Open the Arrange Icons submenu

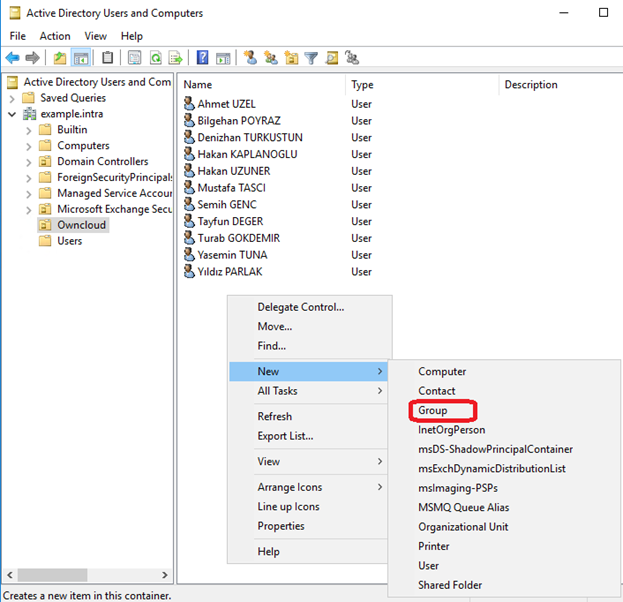[x=308, y=487]
